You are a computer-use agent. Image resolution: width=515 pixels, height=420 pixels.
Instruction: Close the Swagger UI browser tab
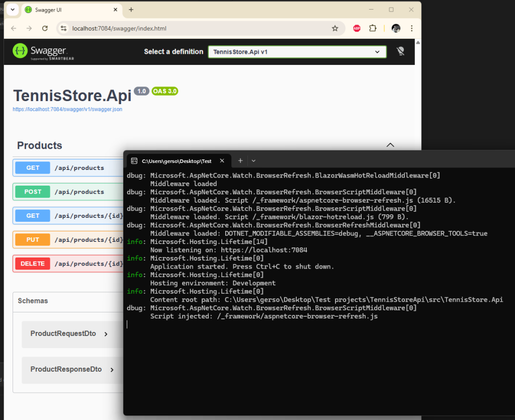[x=115, y=10]
